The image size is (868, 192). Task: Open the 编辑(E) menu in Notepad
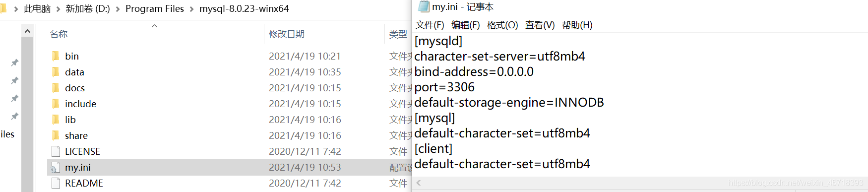pos(466,25)
